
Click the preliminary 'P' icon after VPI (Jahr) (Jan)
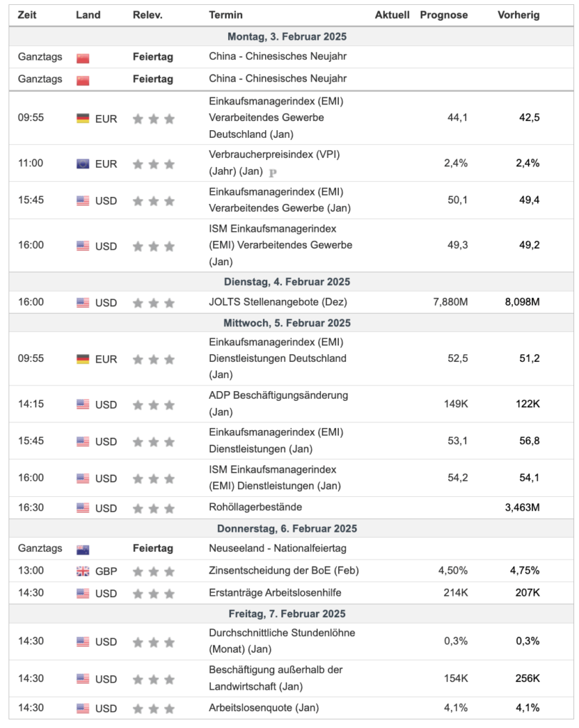273,172
